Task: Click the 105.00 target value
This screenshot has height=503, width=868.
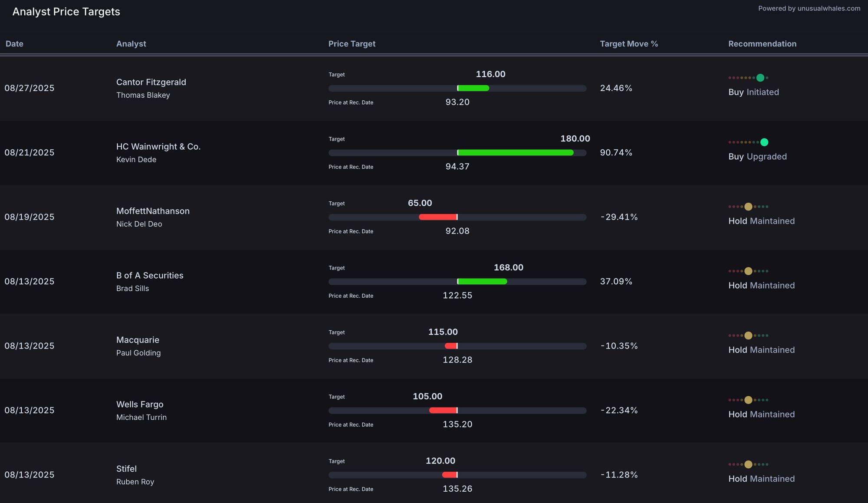Action: pyautogui.click(x=427, y=397)
